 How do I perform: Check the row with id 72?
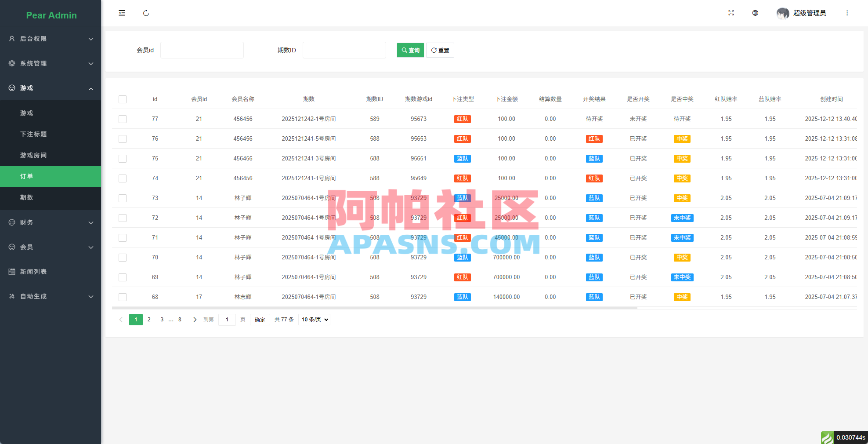[x=123, y=218]
